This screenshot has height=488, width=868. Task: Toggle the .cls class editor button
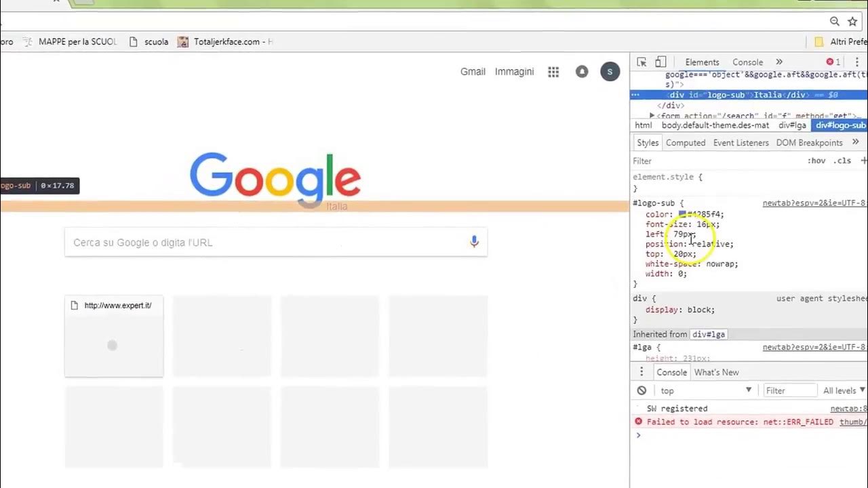(x=843, y=161)
